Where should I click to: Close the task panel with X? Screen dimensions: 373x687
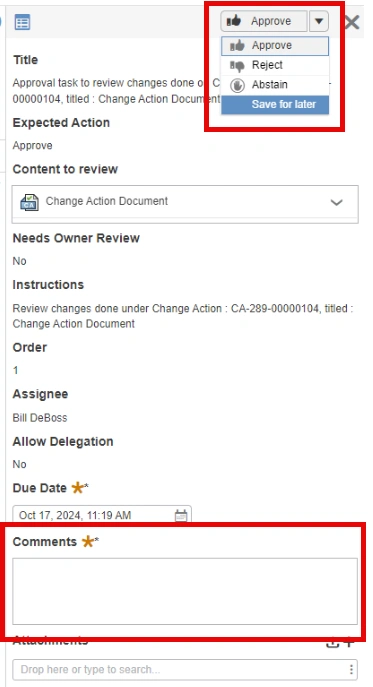(x=352, y=22)
